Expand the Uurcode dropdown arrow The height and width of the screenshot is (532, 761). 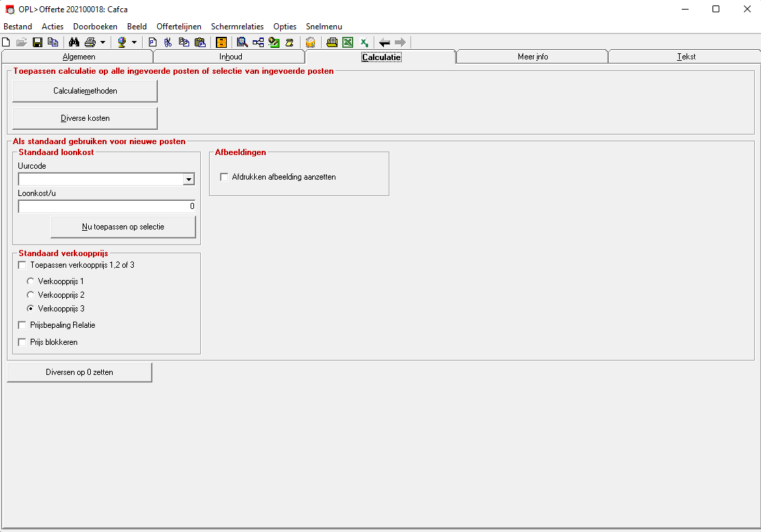tap(189, 179)
